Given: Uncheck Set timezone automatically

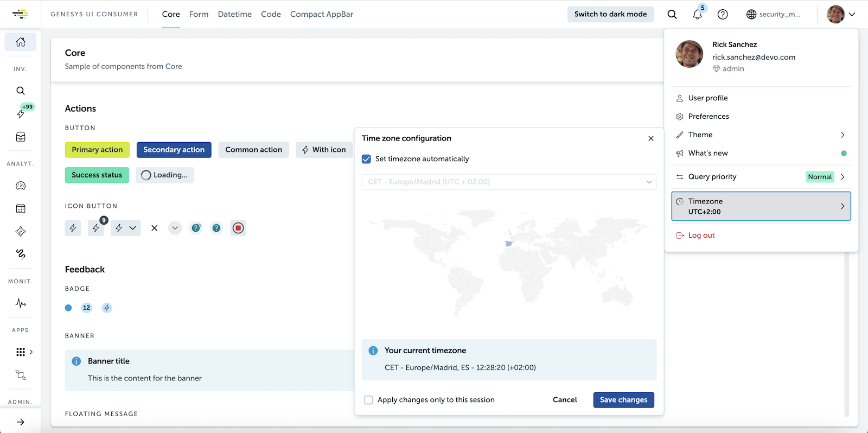Looking at the screenshot, I should point(367,159).
